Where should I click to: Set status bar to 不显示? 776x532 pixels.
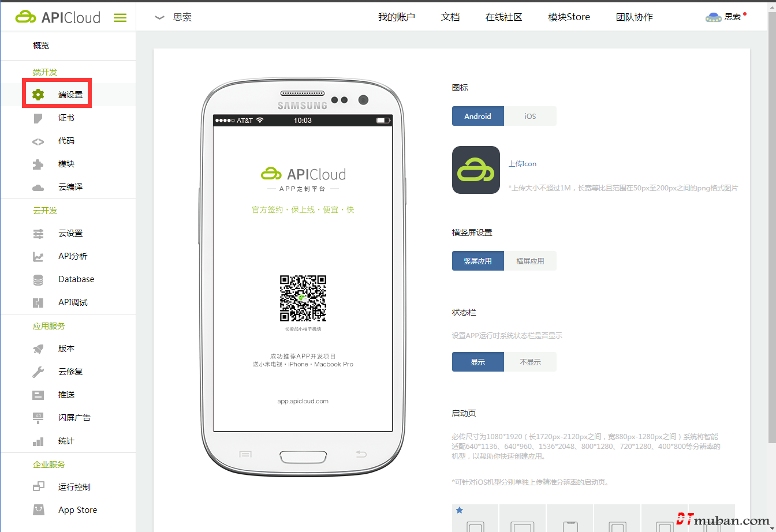pos(530,362)
